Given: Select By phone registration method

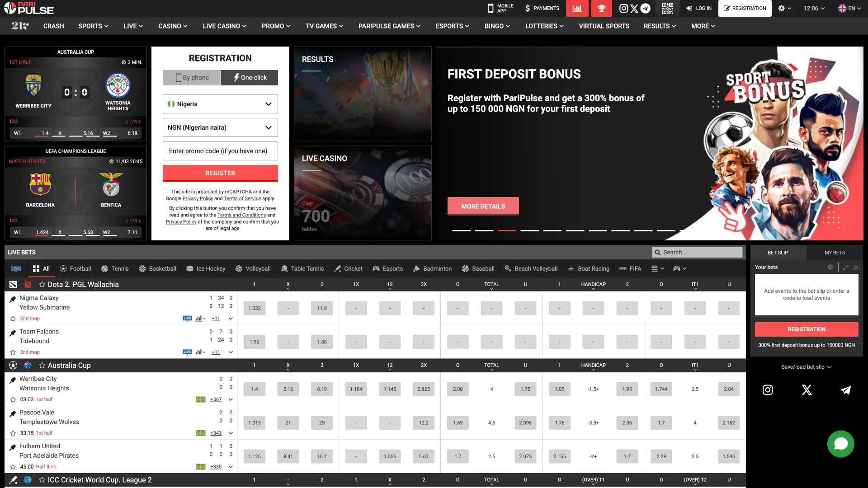Looking at the screenshot, I should (x=192, y=78).
